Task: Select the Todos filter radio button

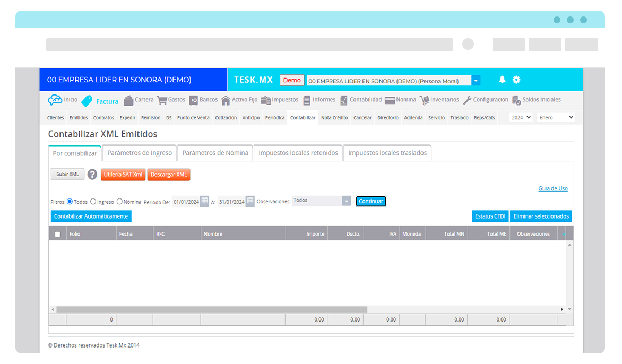Action: (x=70, y=201)
